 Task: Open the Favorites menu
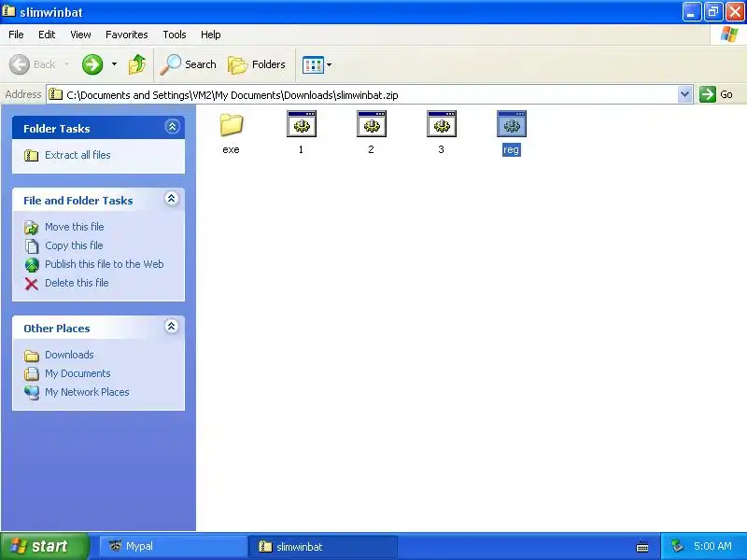tap(127, 35)
